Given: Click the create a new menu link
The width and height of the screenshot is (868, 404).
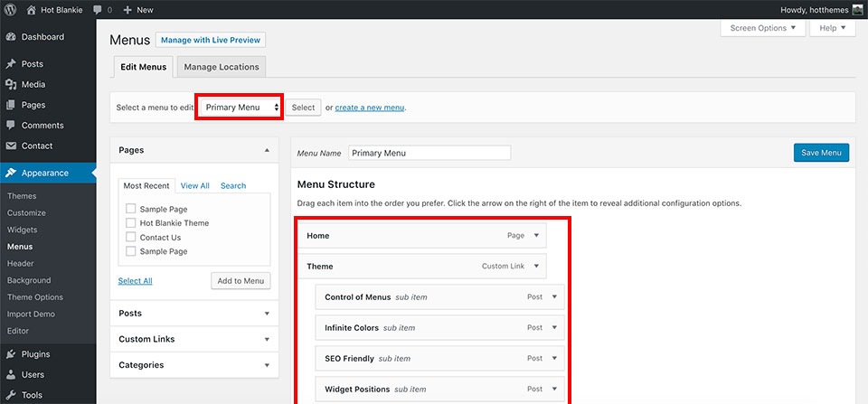Looking at the screenshot, I should click(x=370, y=108).
